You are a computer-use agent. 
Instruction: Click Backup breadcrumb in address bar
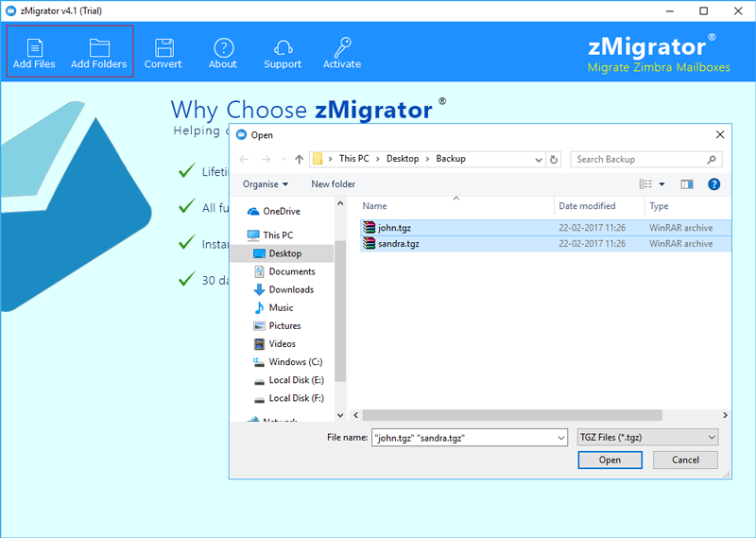451,159
